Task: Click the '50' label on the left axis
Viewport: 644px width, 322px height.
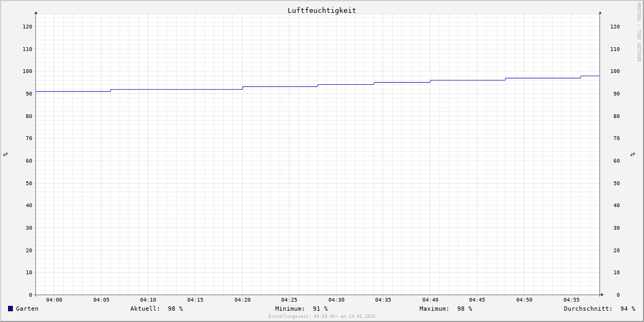Action: pos(29,183)
